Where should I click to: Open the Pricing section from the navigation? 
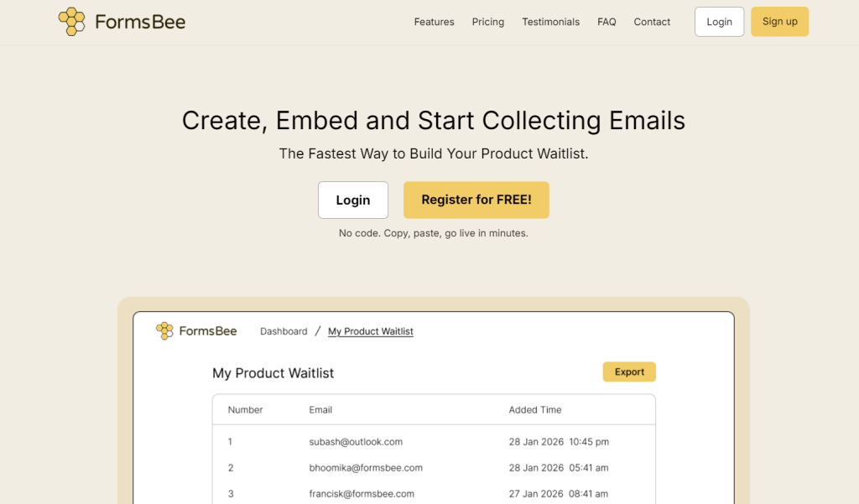coord(487,22)
